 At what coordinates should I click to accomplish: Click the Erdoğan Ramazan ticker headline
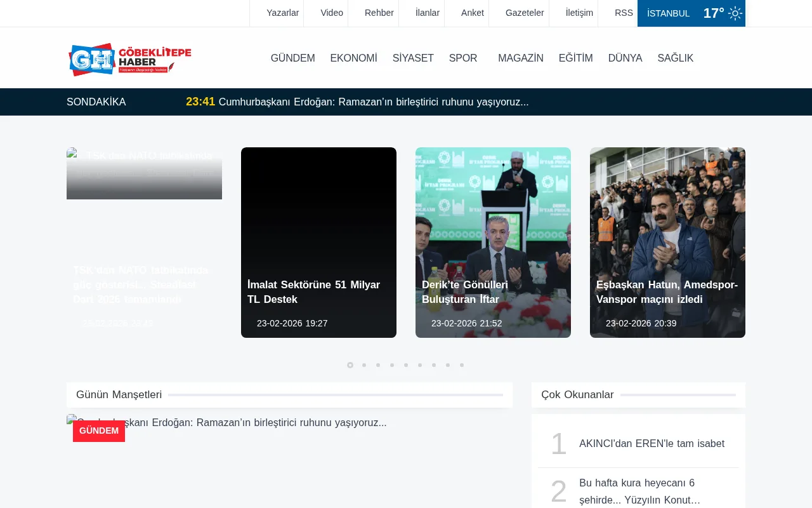[374, 102]
